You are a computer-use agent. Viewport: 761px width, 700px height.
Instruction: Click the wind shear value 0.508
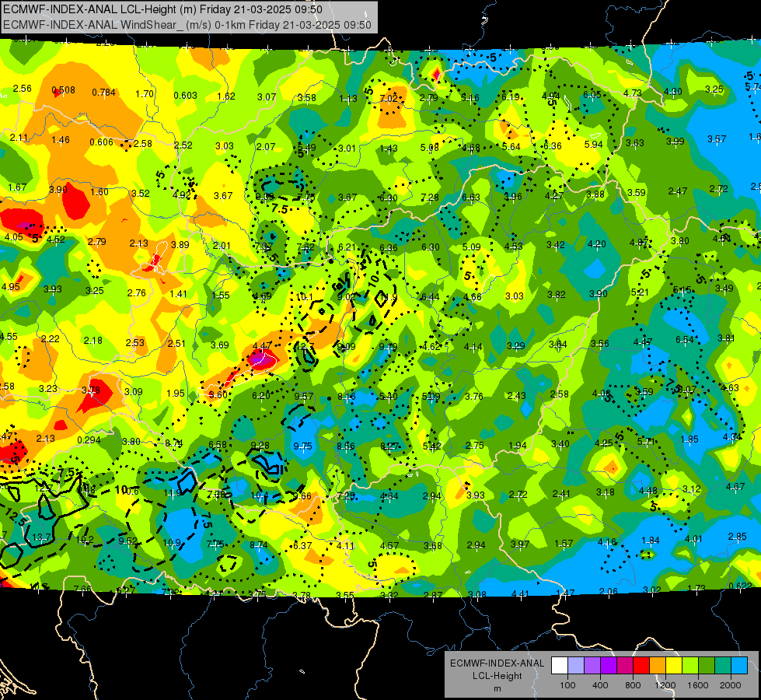coord(63,90)
